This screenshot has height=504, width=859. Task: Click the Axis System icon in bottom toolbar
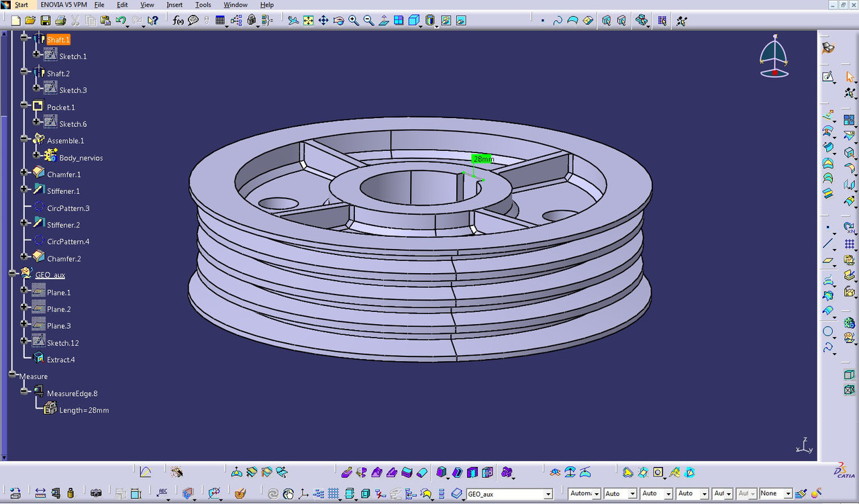click(x=303, y=493)
